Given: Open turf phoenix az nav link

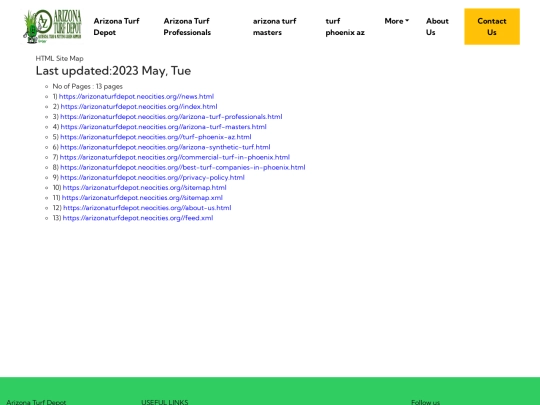Looking at the screenshot, I should [345, 27].
